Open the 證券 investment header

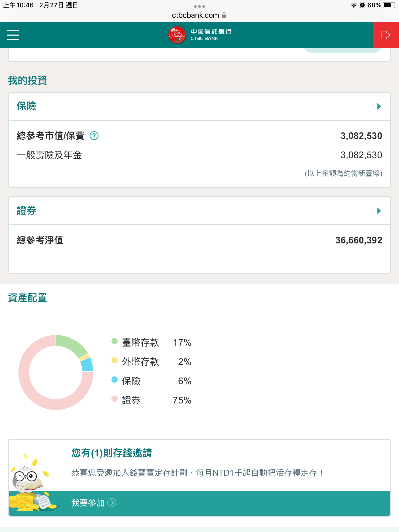[x=26, y=210]
